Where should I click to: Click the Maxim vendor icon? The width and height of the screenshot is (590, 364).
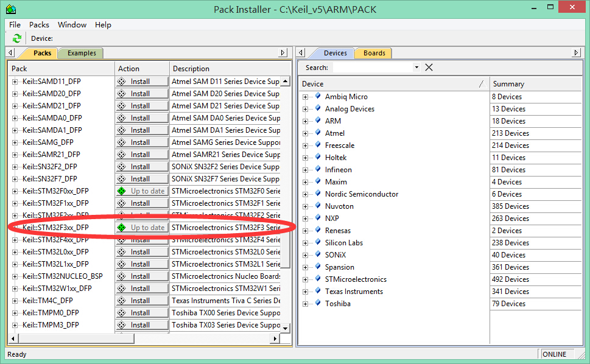318,181
